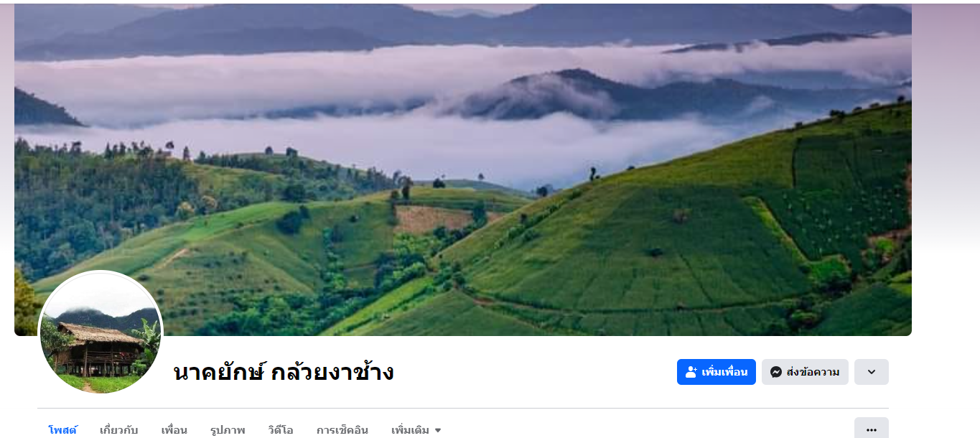
Task: Click the add-friend person icon
Action: tap(691, 372)
